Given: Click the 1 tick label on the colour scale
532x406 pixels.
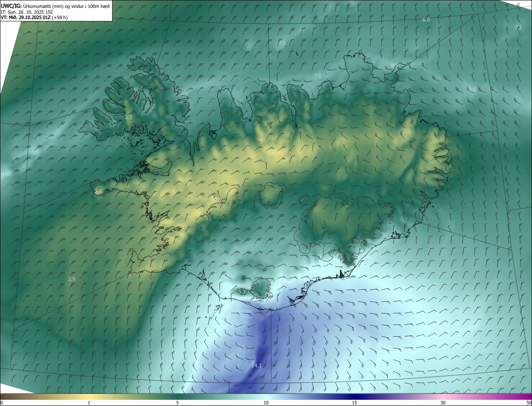Looking at the screenshot, I should [89, 403].
